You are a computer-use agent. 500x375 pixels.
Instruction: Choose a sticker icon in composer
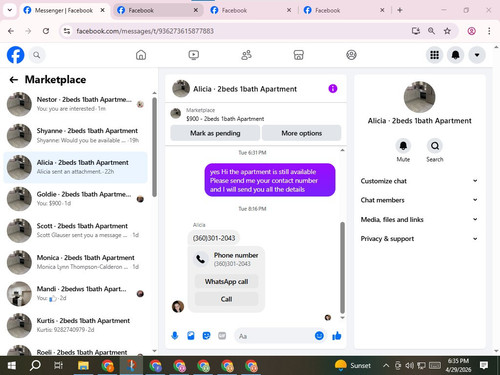[x=207, y=336]
